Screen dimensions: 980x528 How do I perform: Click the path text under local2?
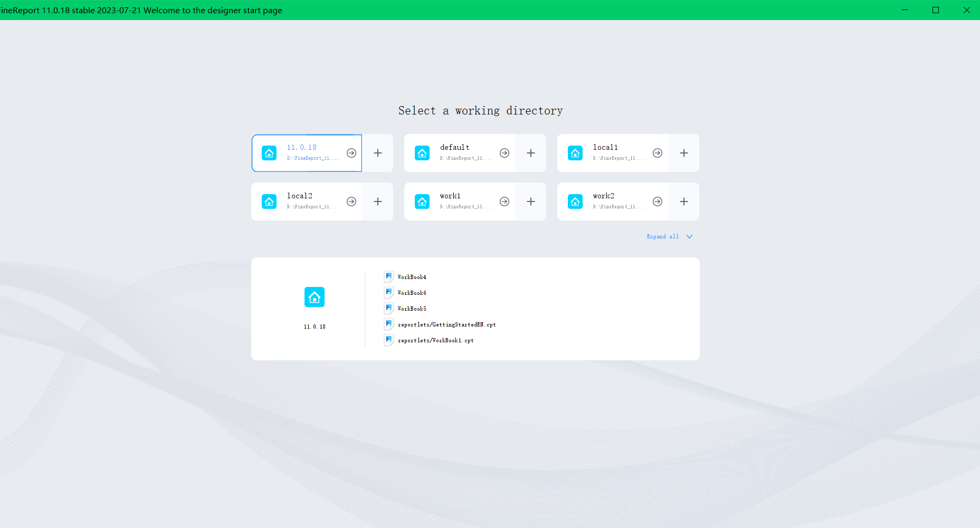pos(313,207)
